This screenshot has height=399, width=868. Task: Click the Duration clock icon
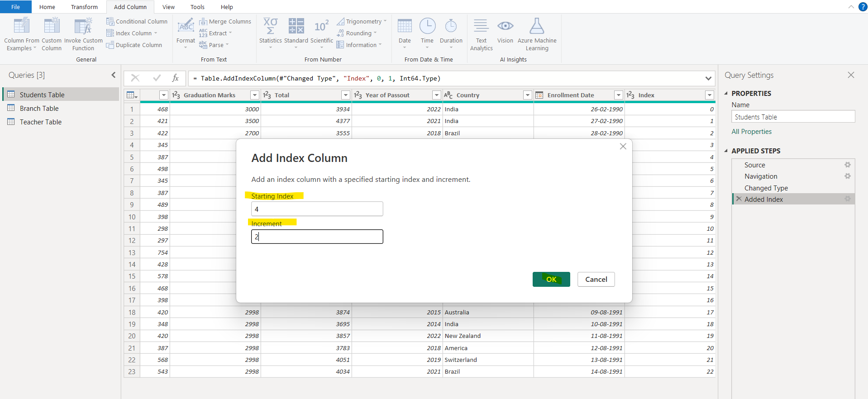pos(451,26)
